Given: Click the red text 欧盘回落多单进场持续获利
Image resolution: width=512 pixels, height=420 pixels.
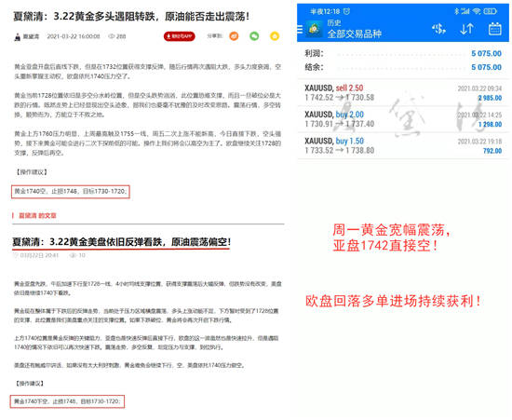Looking at the screenshot, I should click(x=393, y=301).
